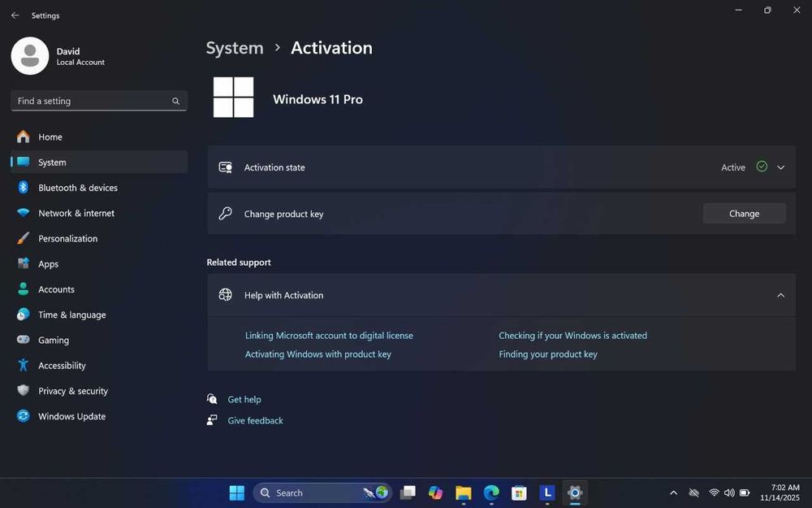The width and height of the screenshot is (812, 508).
Task: Open Accounts settings
Action: pos(99,289)
